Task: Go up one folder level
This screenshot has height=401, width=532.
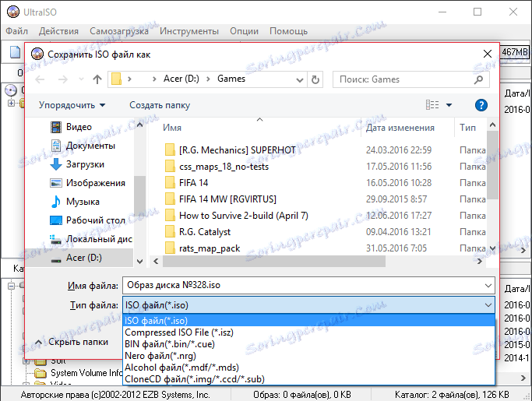Action: (97, 79)
